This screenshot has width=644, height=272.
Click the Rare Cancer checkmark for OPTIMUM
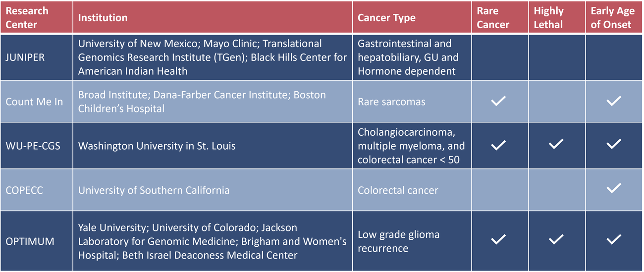pos(498,240)
